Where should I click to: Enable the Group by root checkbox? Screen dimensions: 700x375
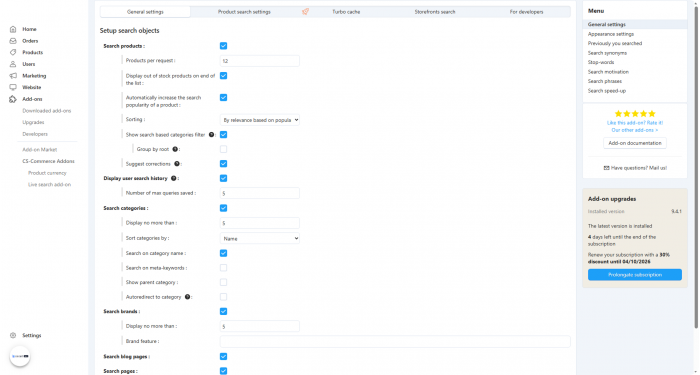click(x=224, y=149)
